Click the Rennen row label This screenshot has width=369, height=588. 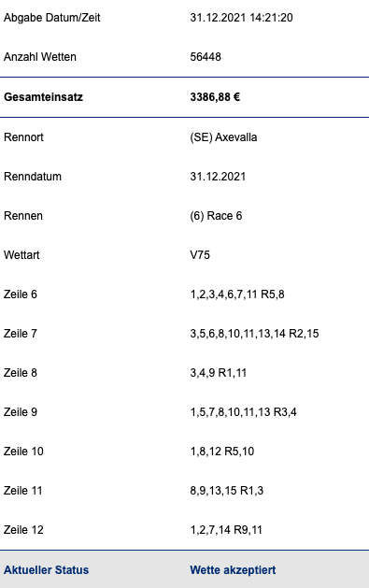pyautogui.click(x=23, y=216)
